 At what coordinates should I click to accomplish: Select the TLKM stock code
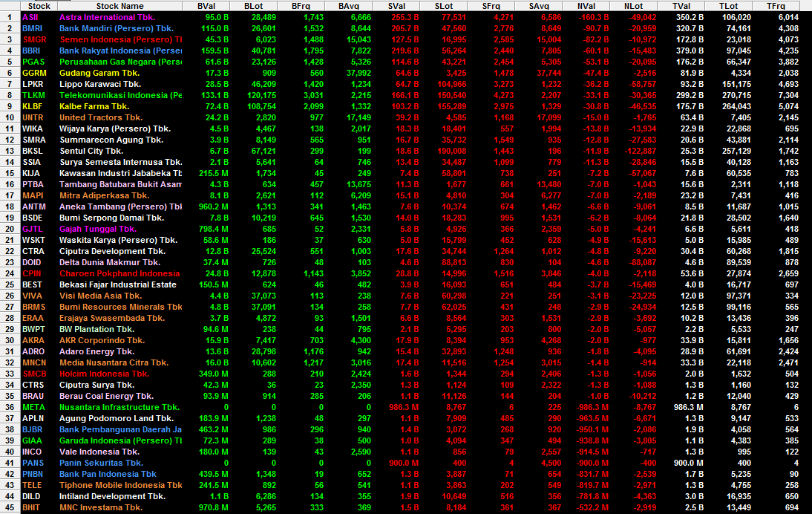tap(33, 95)
